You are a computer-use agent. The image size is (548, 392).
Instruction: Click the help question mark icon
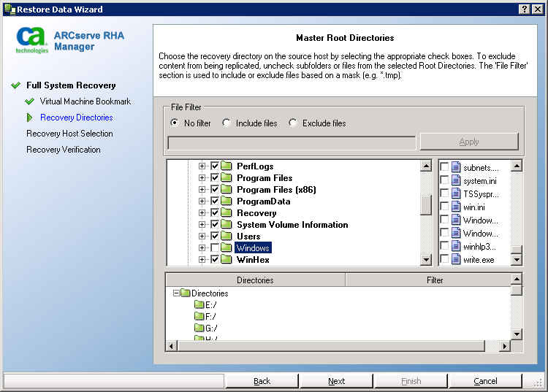525,9
